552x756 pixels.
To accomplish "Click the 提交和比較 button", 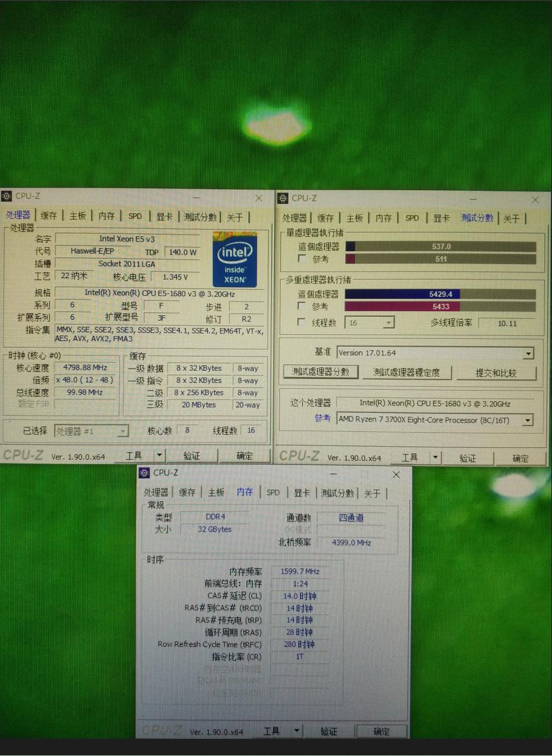I will (x=496, y=373).
